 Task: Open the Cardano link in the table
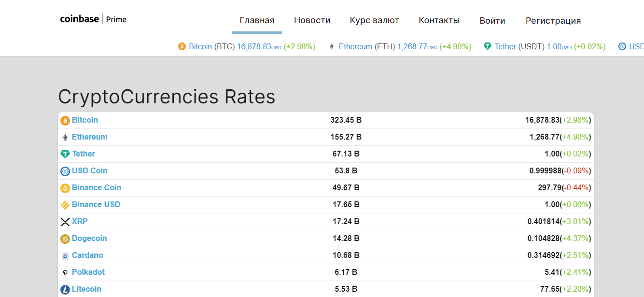click(87, 255)
